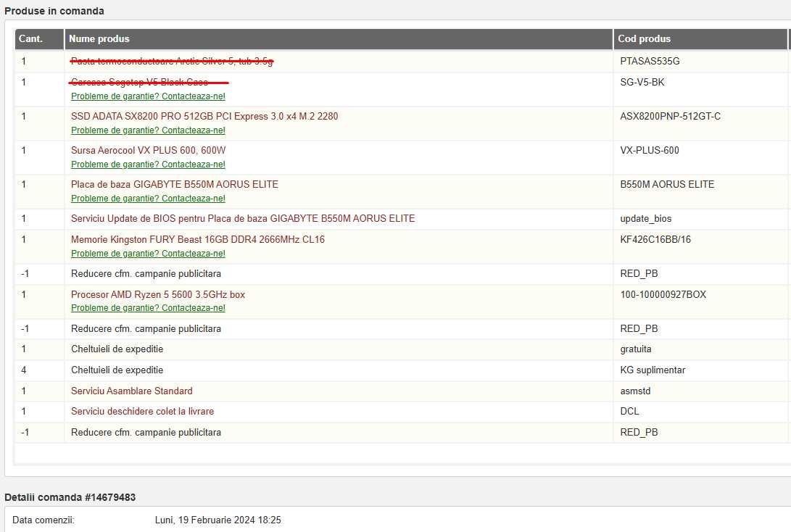Open the warranty contact link under Procesor AMD Ryzen

pos(149,308)
